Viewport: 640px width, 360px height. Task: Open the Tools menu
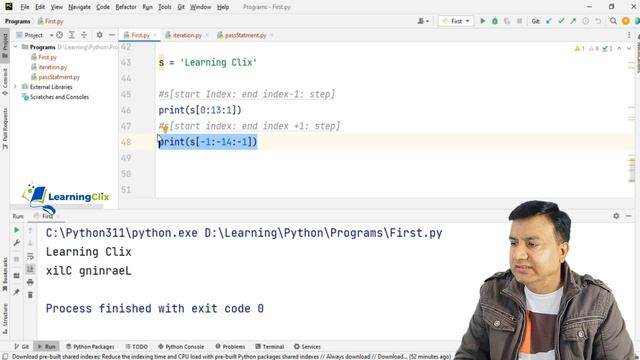[165, 7]
